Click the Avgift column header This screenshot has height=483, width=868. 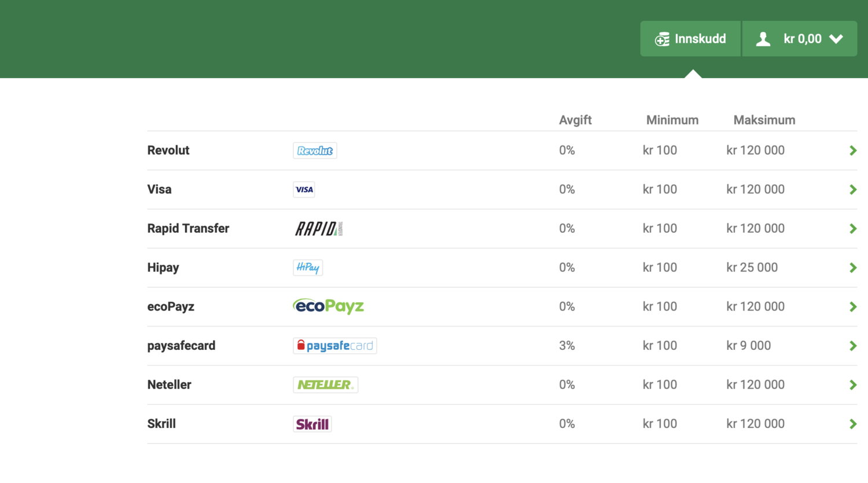[x=575, y=120]
